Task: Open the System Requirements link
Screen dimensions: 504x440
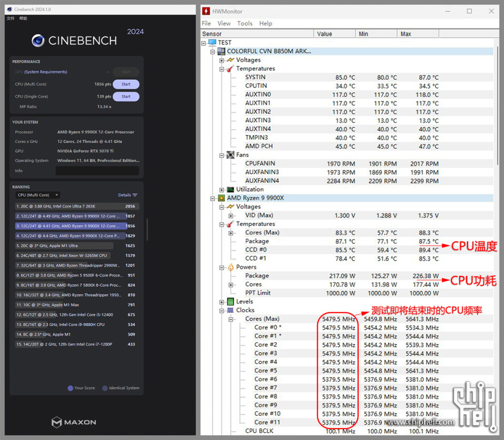Action: point(46,72)
